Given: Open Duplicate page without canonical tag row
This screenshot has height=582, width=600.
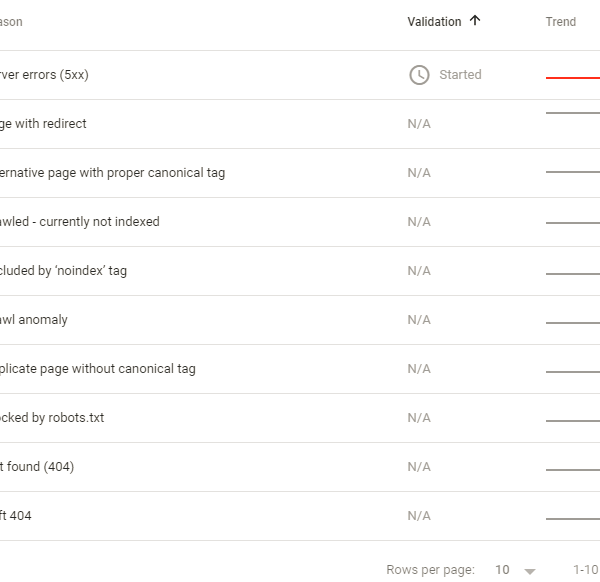Looking at the screenshot, I should [x=300, y=369].
